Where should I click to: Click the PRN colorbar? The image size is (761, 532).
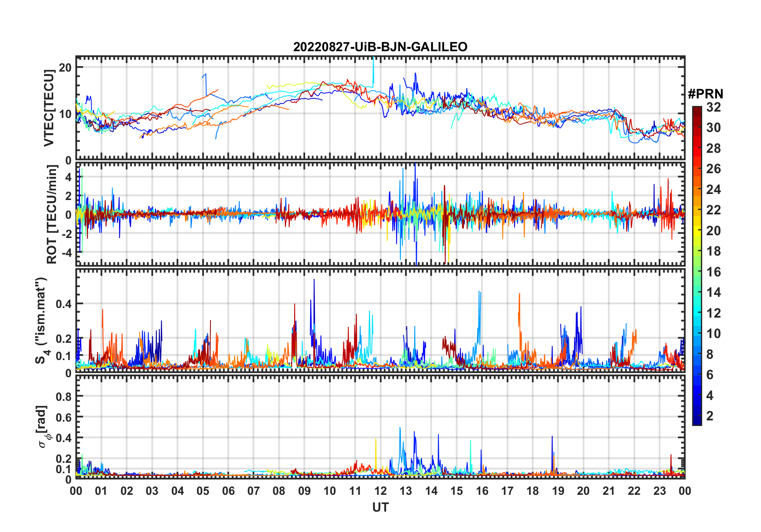point(697,266)
